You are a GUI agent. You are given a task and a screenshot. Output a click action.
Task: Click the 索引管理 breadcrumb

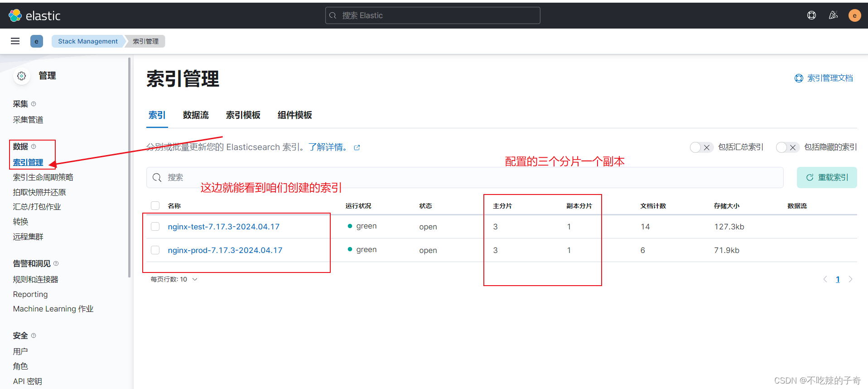[145, 41]
